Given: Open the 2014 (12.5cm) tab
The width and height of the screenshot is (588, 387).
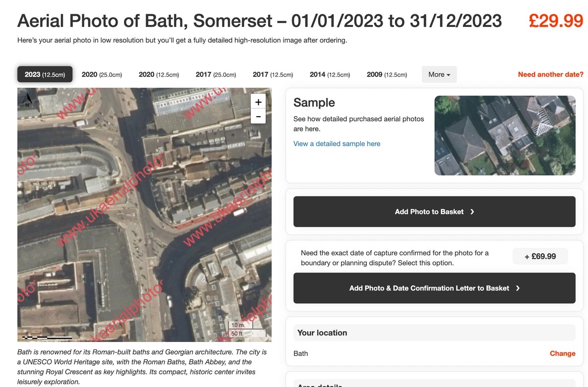Looking at the screenshot, I should [330, 74].
